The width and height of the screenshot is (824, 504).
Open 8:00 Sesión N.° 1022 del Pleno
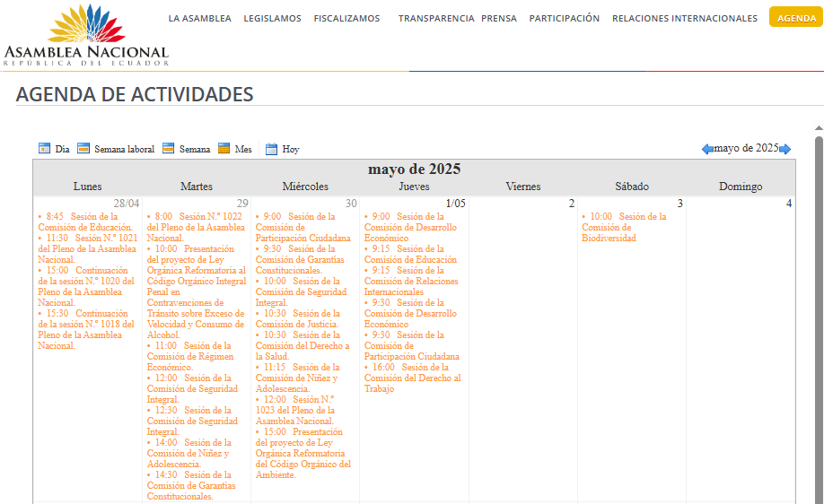pos(196,227)
